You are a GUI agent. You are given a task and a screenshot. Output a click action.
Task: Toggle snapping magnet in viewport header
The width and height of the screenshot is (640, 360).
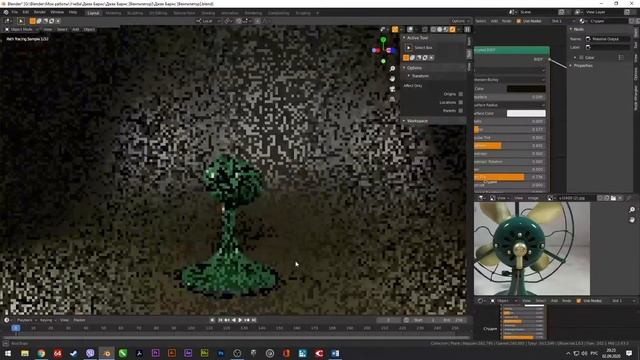[x=238, y=21]
